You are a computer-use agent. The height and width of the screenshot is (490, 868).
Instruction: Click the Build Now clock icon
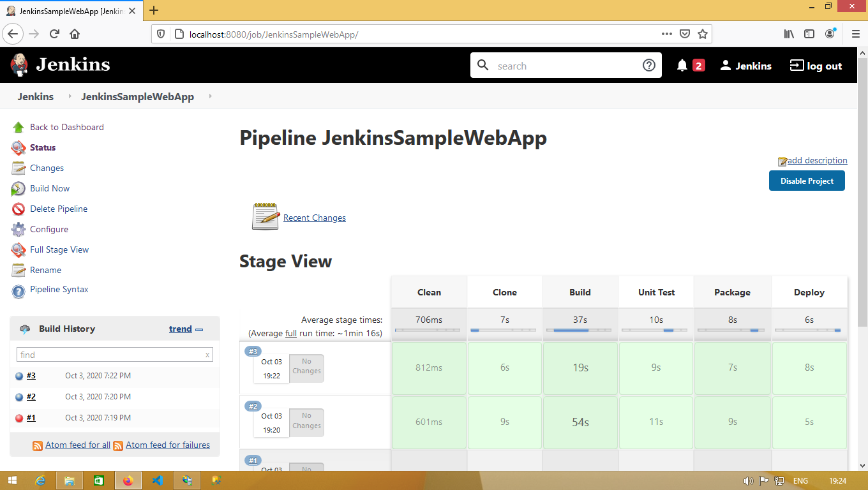19,188
